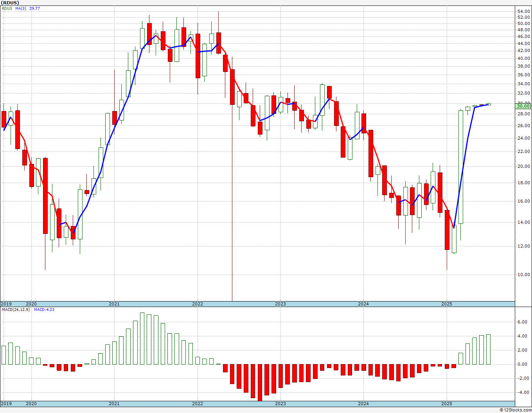Click the MA(3) indicator label
532x413 pixels.
tap(21, 8)
